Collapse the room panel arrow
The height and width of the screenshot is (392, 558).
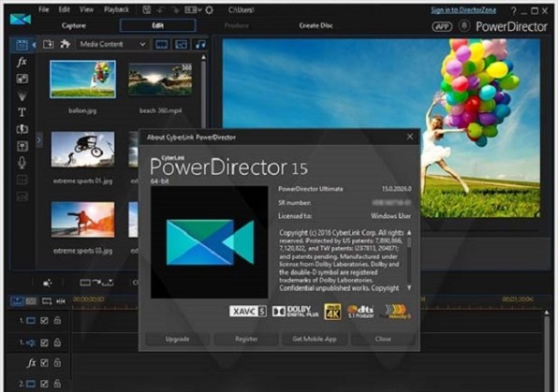click(34, 45)
